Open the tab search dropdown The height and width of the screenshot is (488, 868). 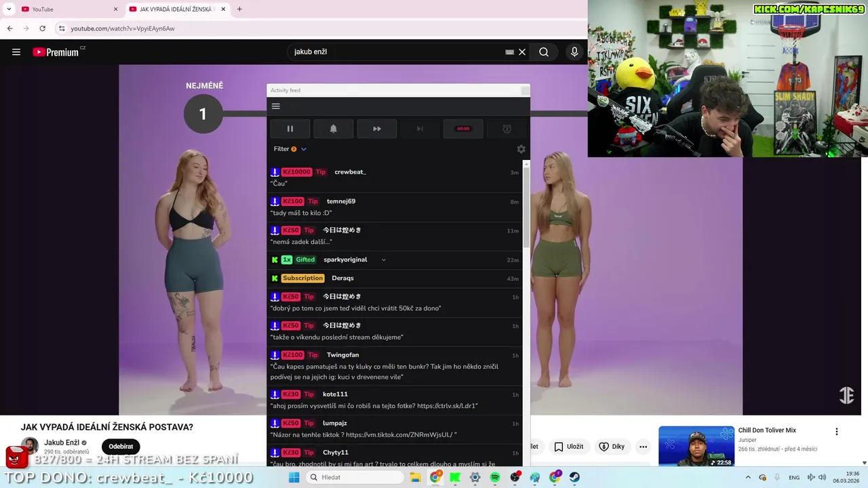pos(9,9)
